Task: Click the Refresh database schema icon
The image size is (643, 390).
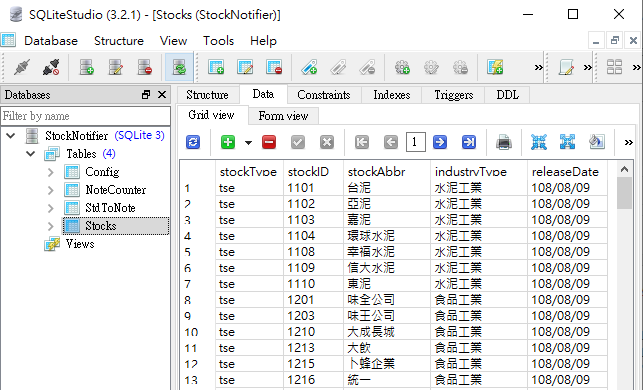Action: (179, 67)
